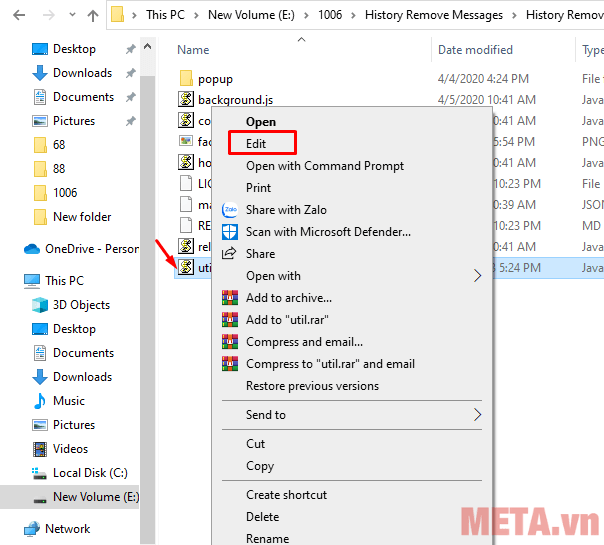The height and width of the screenshot is (545, 604).
Task: Choose Edit in context menu
Action: pyautogui.click(x=256, y=144)
